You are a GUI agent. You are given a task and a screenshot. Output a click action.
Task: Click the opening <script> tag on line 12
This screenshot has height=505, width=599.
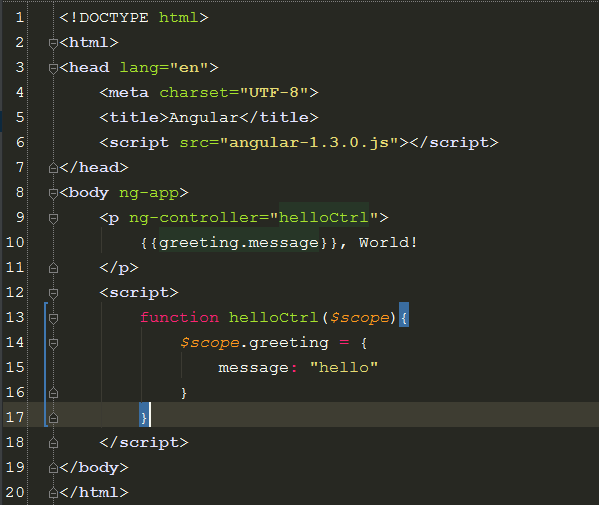tap(139, 293)
